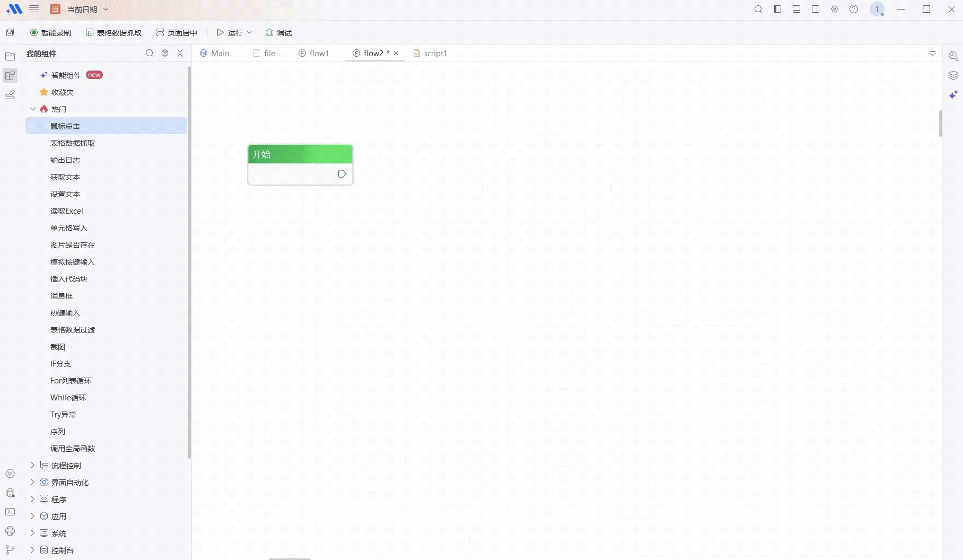Expand the 界面自动化 category
This screenshot has width=963, height=560.
pyautogui.click(x=33, y=482)
